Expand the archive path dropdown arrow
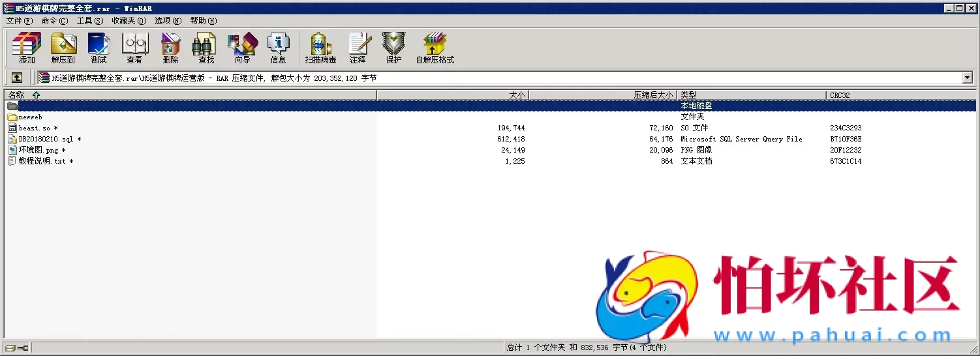This screenshot has width=980, height=356. click(967, 78)
